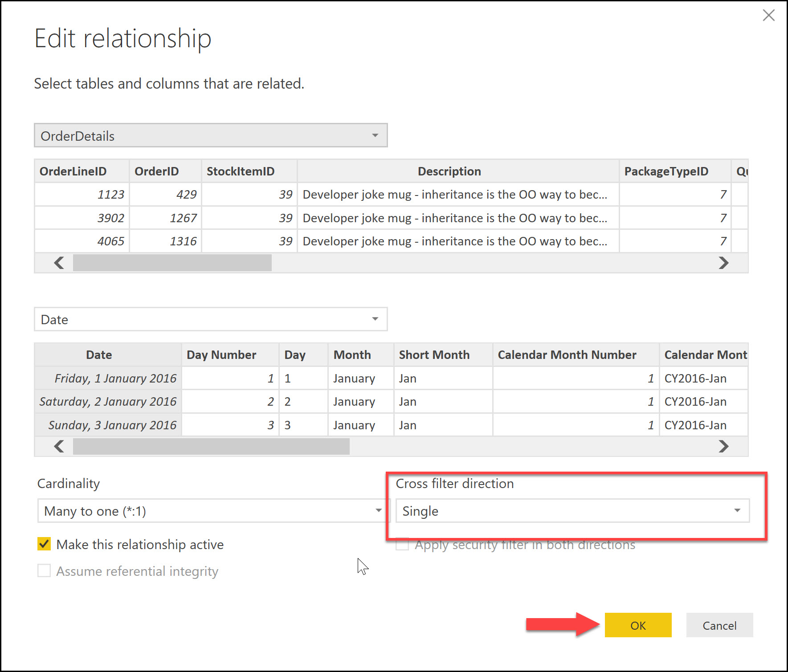The image size is (788, 672).
Task: Select the Day Number column header
Action: 230,355
